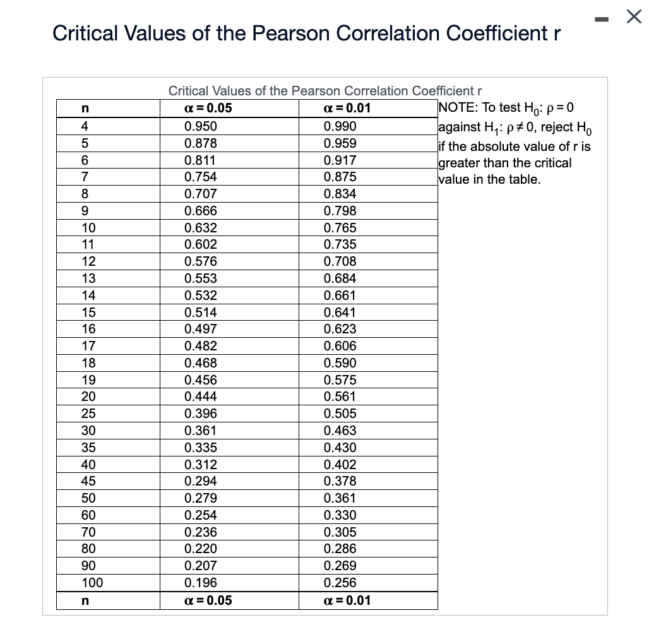This screenshot has width=649, height=644.
Task: Click the minimize icon at top right
Action: 601,19
